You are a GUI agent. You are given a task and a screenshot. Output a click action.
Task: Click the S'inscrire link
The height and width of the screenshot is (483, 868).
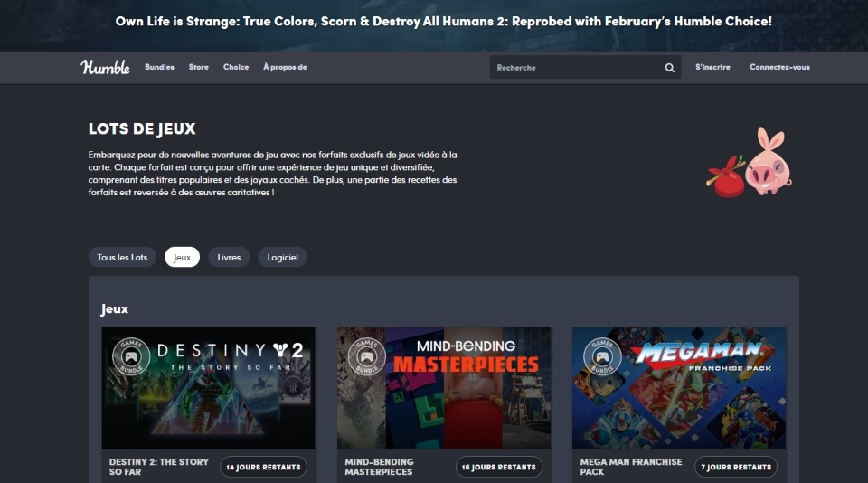tap(713, 67)
